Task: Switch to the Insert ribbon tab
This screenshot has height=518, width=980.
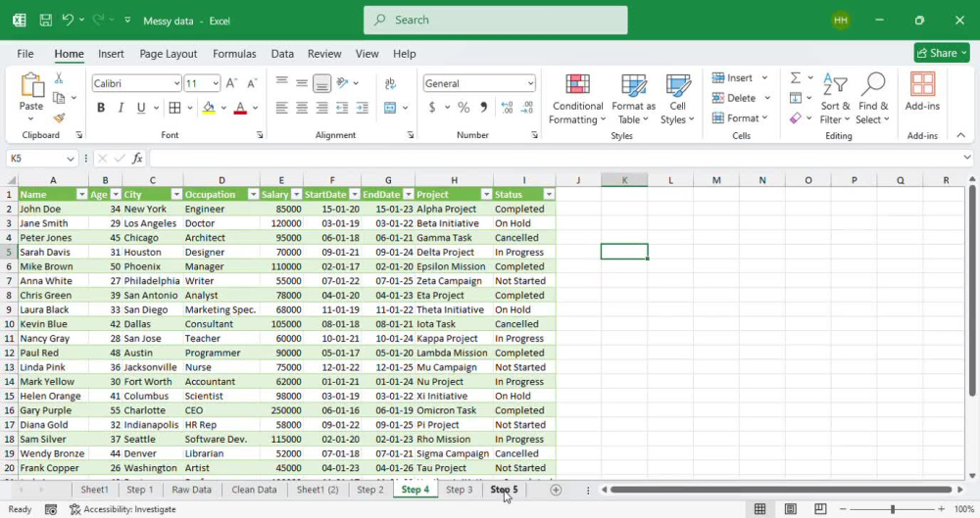Action: [x=112, y=54]
